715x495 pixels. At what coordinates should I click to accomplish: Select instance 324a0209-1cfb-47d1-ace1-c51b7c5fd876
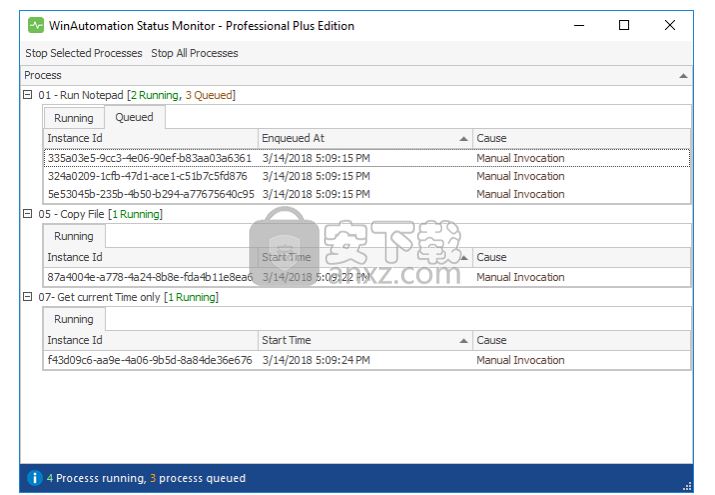click(x=367, y=176)
